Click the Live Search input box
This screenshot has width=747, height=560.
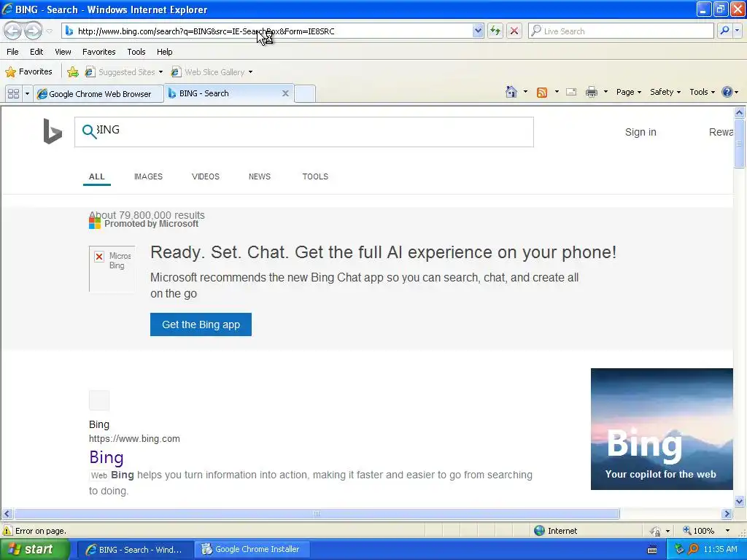(621, 31)
